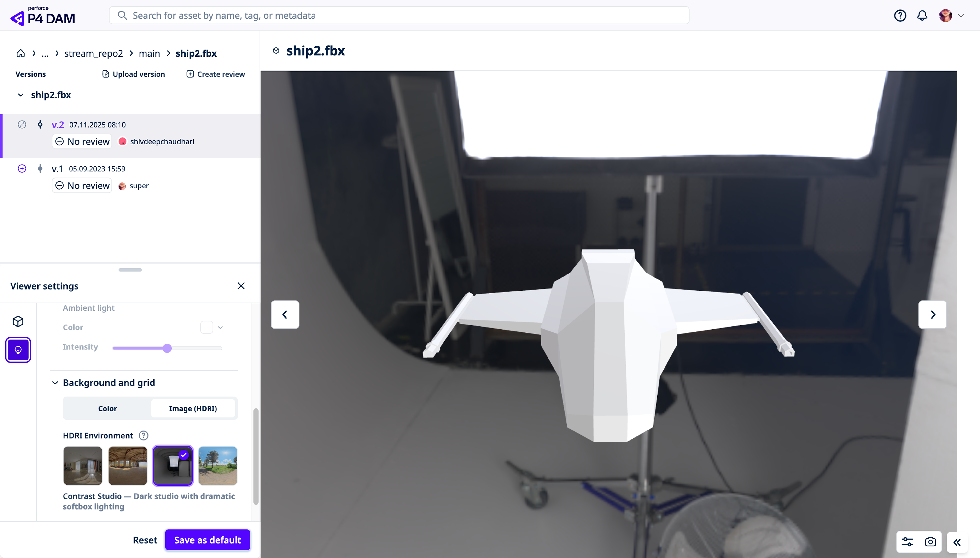Adjust the ambient light Intensity slider
The height and width of the screenshot is (558, 980).
pyautogui.click(x=167, y=348)
